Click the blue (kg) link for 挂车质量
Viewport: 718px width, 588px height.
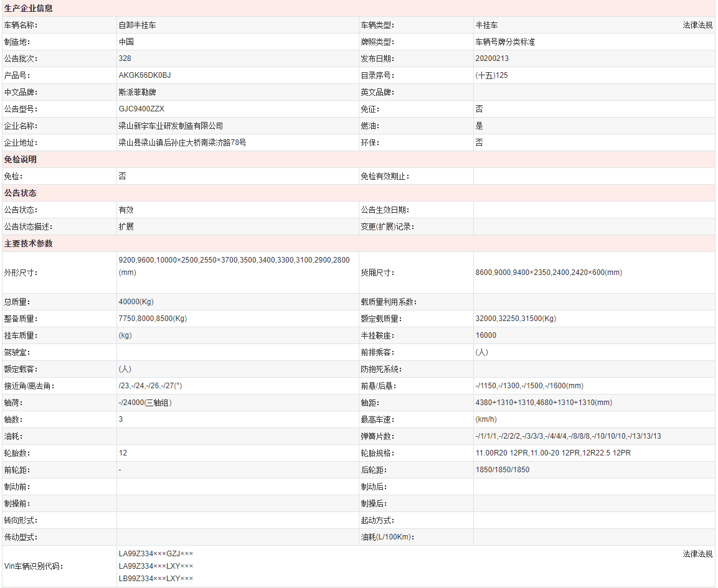point(124,335)
